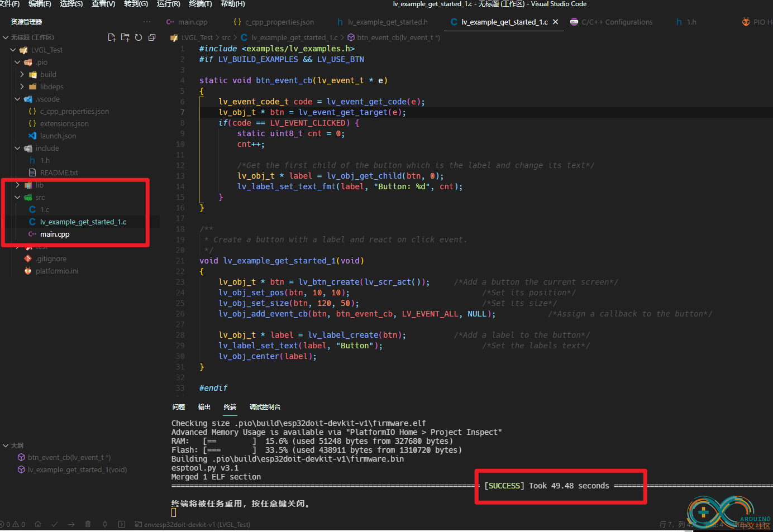Click src in the breadcrumb path
The width and height of the screenshot is (773, 532).
click(226, 37)
